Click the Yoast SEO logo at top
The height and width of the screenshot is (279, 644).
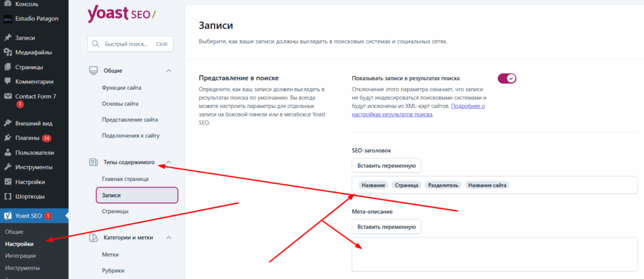coord(121,14)
